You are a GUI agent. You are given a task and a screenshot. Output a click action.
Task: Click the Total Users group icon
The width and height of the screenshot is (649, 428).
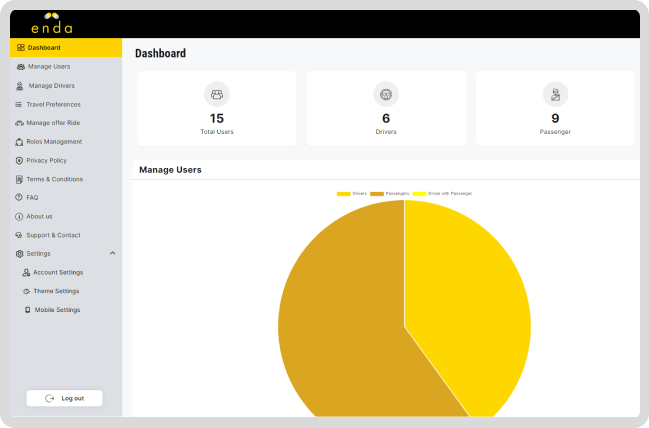217,94
